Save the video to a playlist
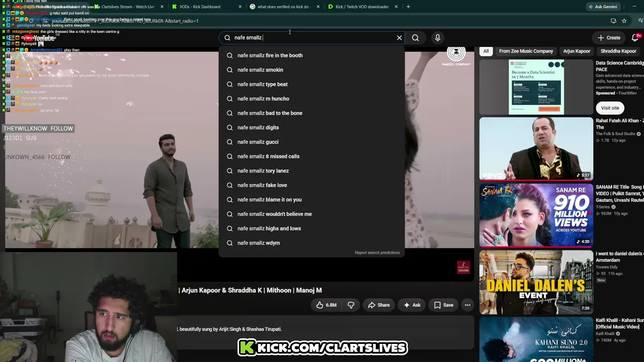 click(x=444, y=305)
